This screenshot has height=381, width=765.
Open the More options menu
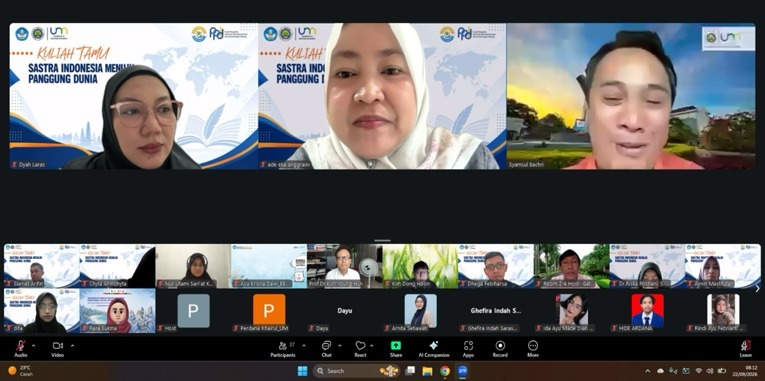pos(533,348)
